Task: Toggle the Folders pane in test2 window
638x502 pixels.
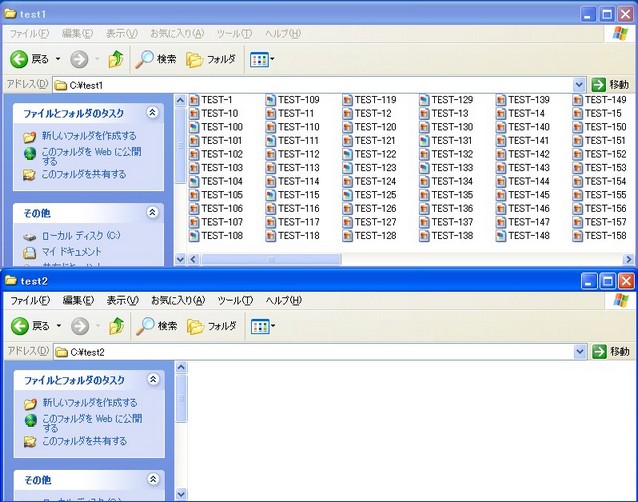Action: 211,326
